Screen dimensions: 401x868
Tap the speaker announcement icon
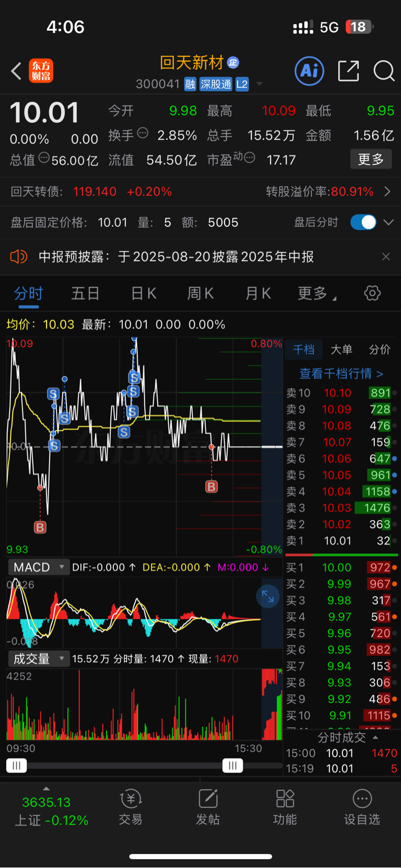19,256
